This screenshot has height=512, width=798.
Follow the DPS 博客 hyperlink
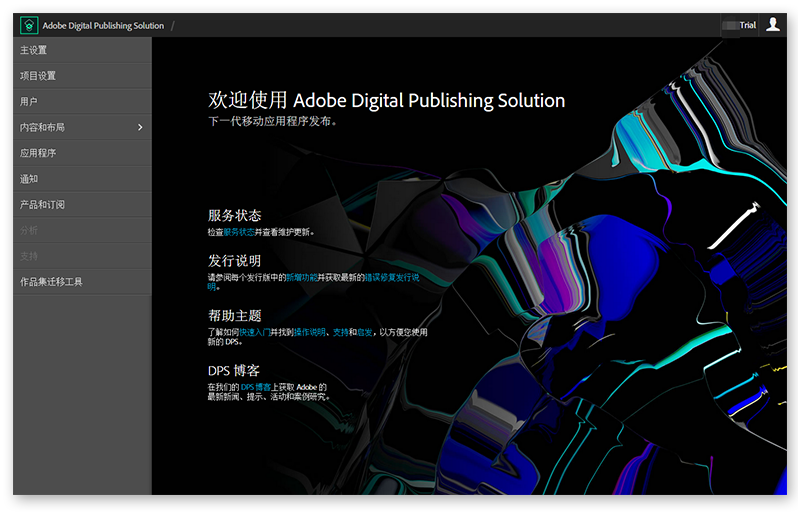[x=255, y=387]
